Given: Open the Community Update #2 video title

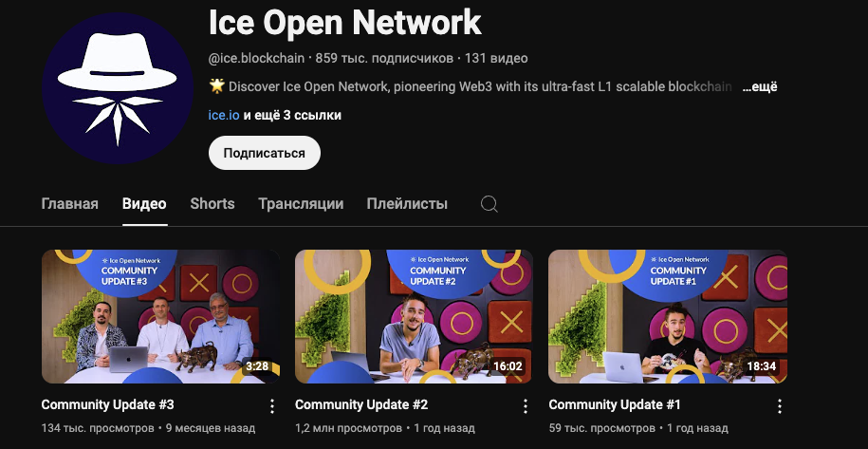Looking at the screenshot, I should [361, 404].
